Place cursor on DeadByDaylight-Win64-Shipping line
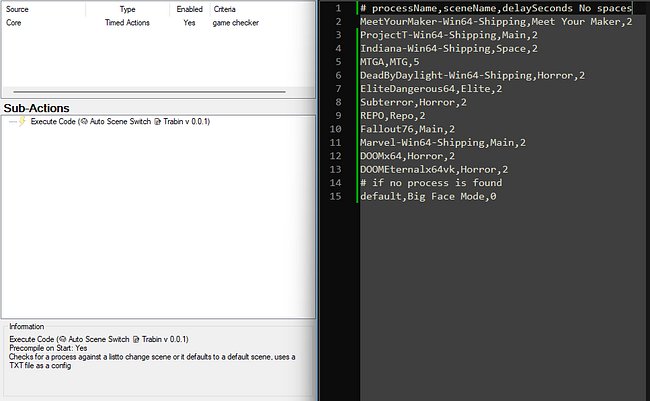Viewport: 650px width, 401px height. click(472, 75)
